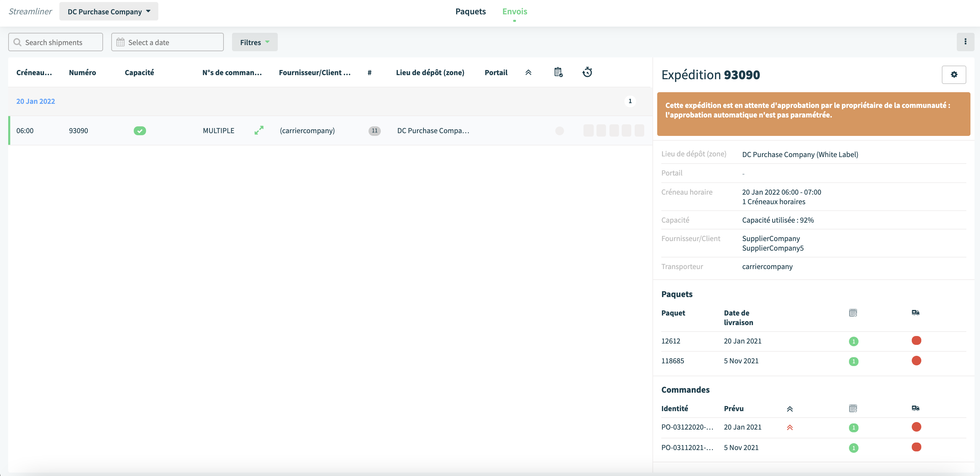Click the orange pending approval banner
This screenshot has width=980, height=476.
coord(813,114)
